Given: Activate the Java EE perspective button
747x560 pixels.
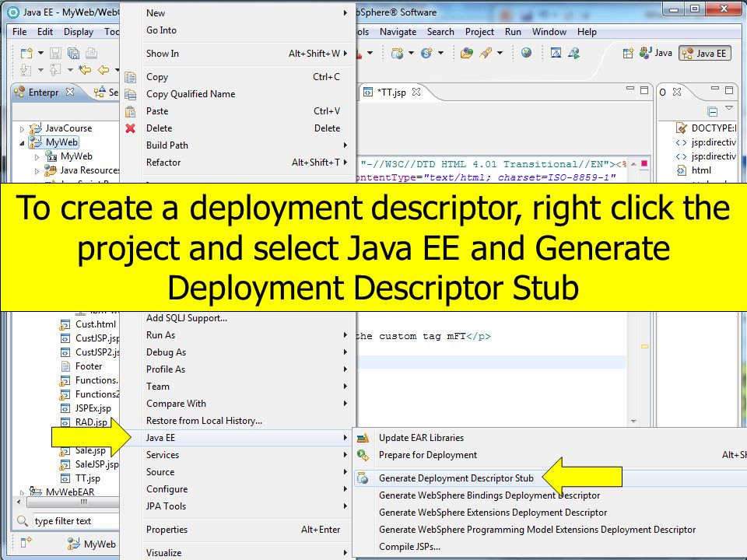Looking at the screenshot, I should 705,54.
